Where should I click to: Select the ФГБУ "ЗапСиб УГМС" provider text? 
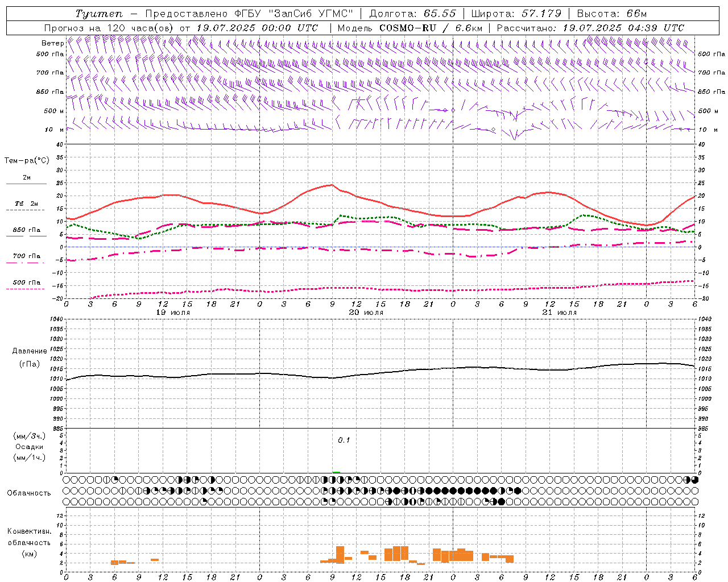(293, 14)
